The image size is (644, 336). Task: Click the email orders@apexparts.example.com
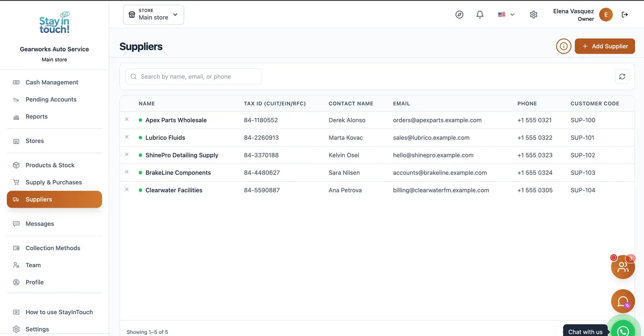pyautogui.click(x=437, y=120)
